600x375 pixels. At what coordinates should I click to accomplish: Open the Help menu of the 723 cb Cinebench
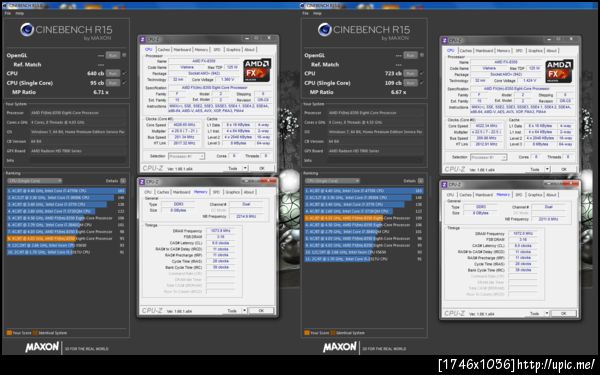[x=318, y=13]
